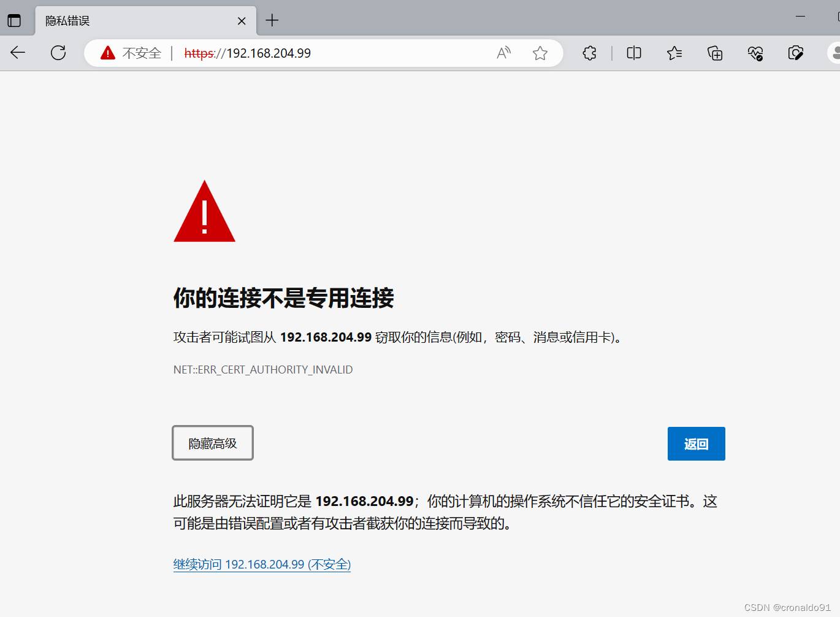Screen dimensions: 840x617
Task: Close the 隐私错误 tab
Action: click(242, 21)
